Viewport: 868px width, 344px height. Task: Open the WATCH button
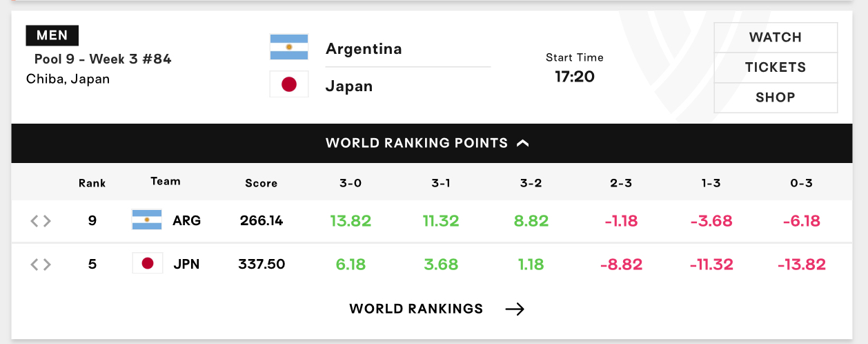click(x=776, y=37)
